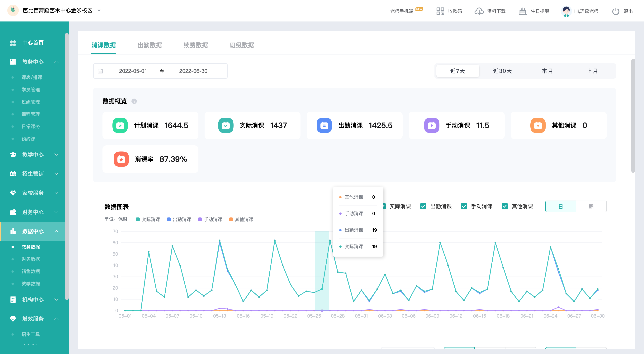Edit start date 2022-05-01 field
The width and height of the screenshot is (644, 354).
(x=133, y=71)
